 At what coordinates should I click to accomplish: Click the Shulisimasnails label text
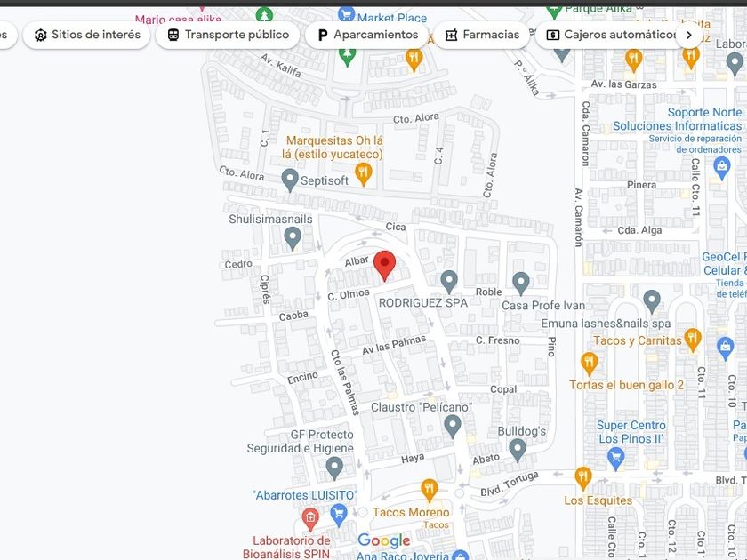click(x=270, y=219)
